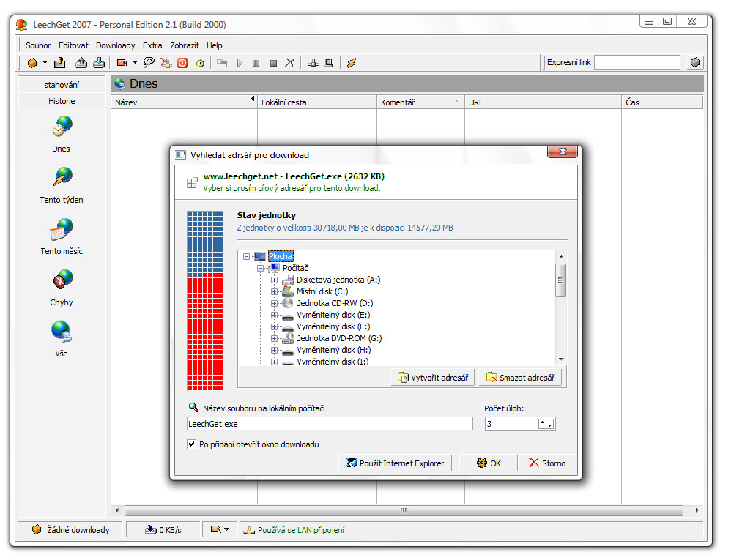Collapse the Počítač tree node
The height and width of the screenshot is (560, 731).
click(261, 269)
